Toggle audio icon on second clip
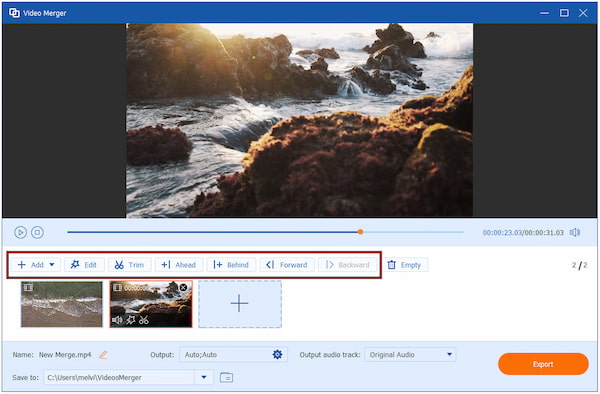Viewport: 600px width, 394px height. click(x=117, y=320)
